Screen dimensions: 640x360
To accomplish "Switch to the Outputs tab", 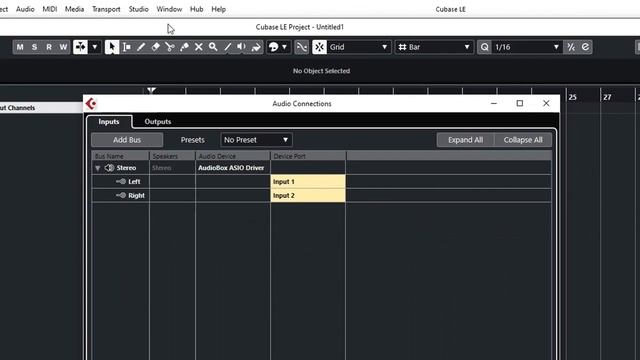I will click(158, 122).
